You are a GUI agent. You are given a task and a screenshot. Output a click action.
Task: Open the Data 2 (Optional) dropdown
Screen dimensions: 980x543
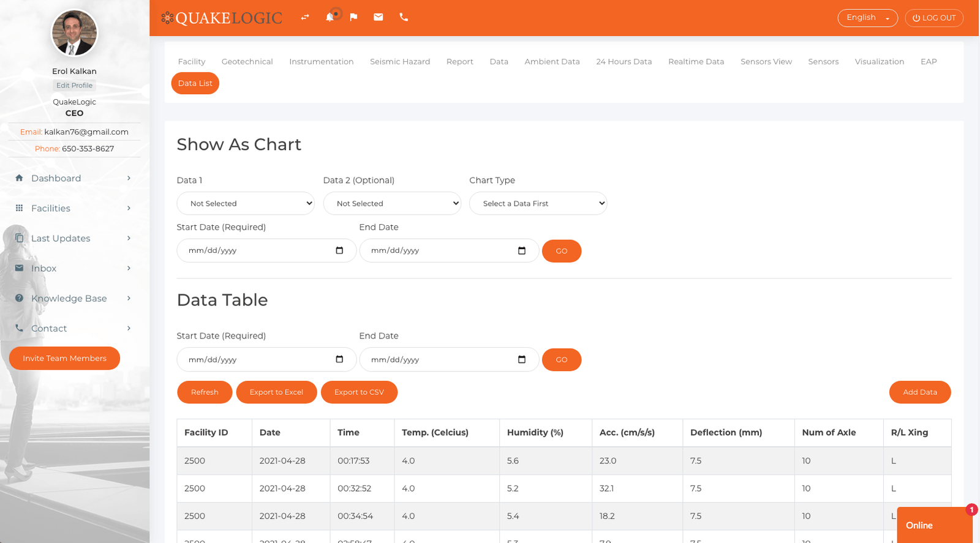click(x=392, y=203)
